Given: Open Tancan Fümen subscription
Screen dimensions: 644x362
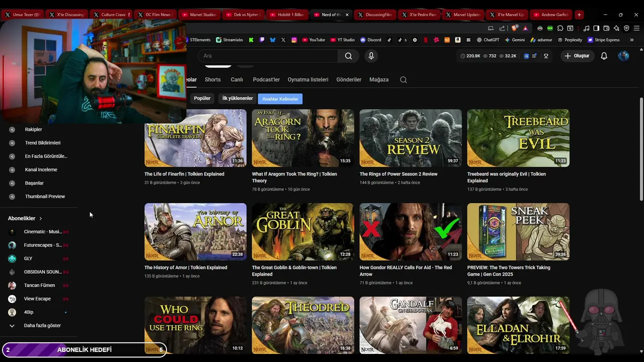Looking at the screenshot, I should 38,285.
